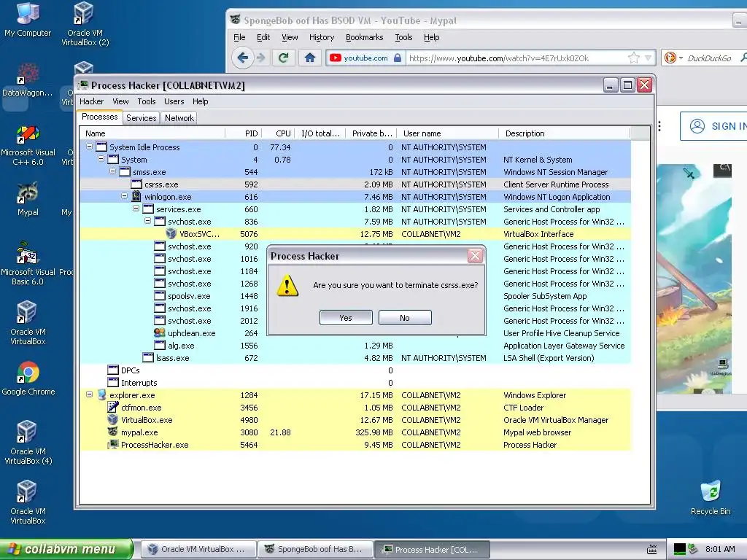Open the browser Bookmarks menu
The height and width of the screenshot is (560, 747).
pyautogui.click(x=365, y=37)
